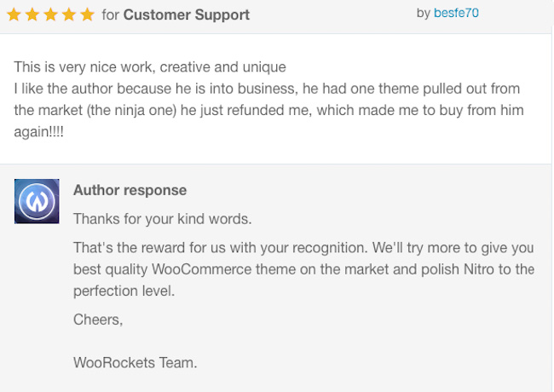Click the WooRockets Team signature text

pos(136,363)
